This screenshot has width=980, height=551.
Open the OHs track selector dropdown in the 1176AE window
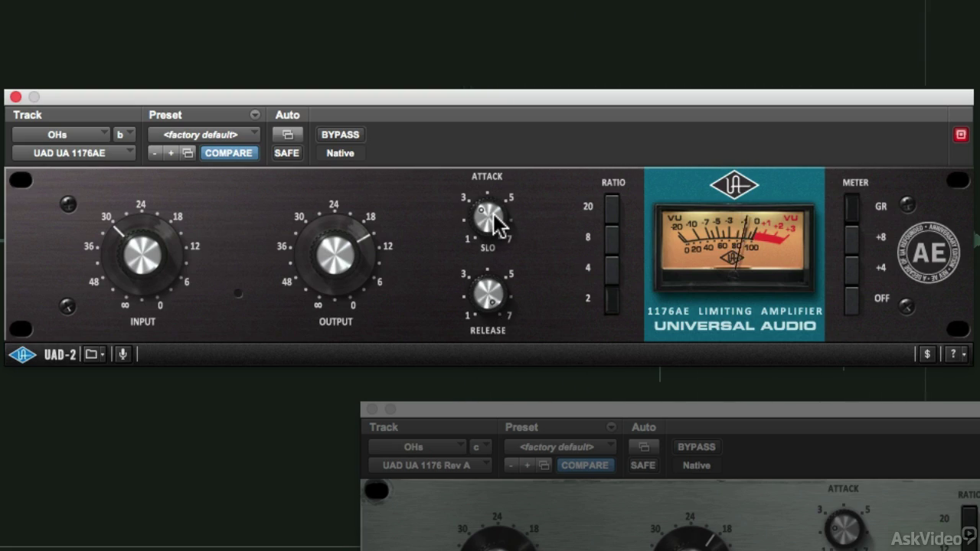[61, 135]
